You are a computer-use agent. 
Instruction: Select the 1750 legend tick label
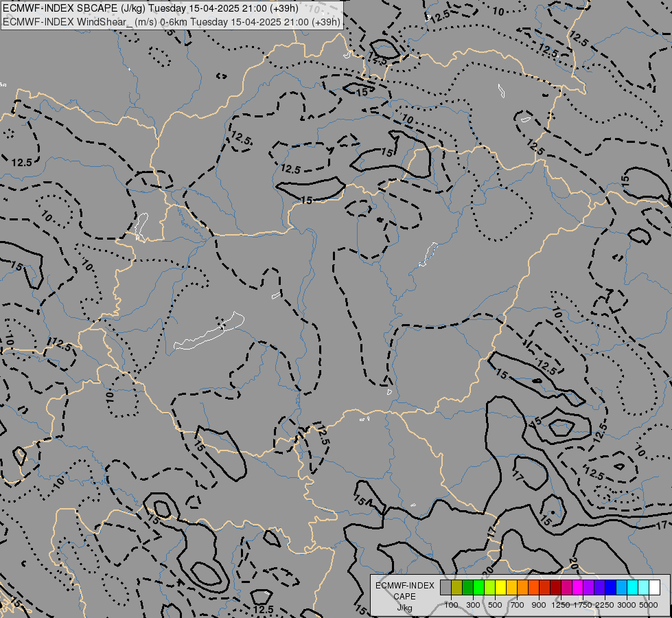pyautogui.click(x=583, y=605)
